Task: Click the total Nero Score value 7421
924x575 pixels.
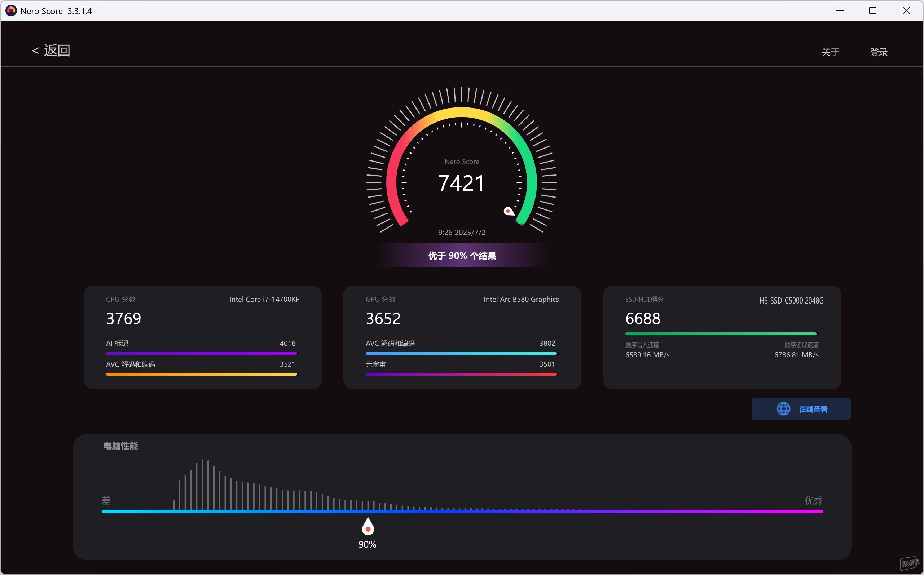Action: 461,183
